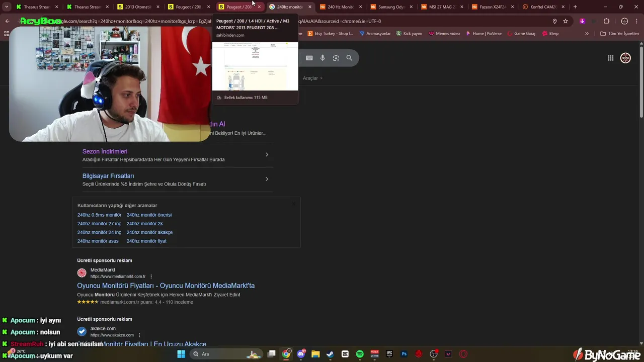Image resolution: width=644 pixels, height=362 pixels.
Task: Open OBS Studio from the taskbar
Action: [434, 354]
